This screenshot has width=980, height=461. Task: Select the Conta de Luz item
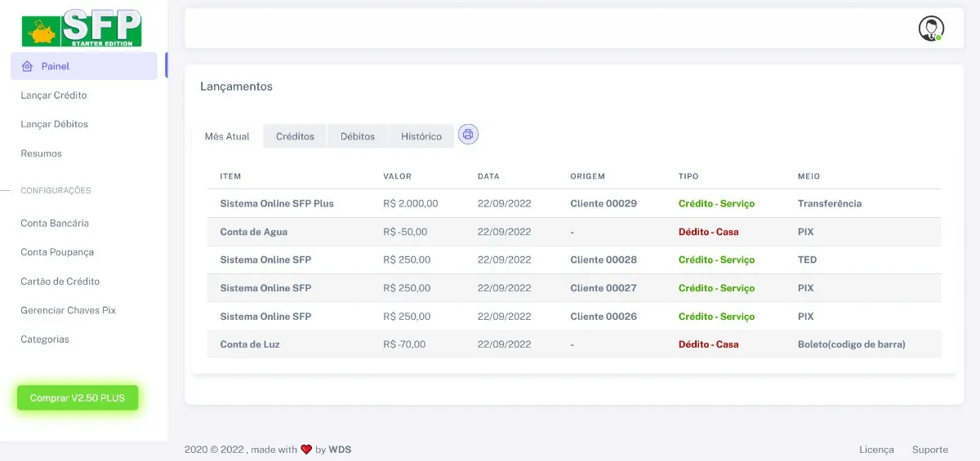click(250, 344)
